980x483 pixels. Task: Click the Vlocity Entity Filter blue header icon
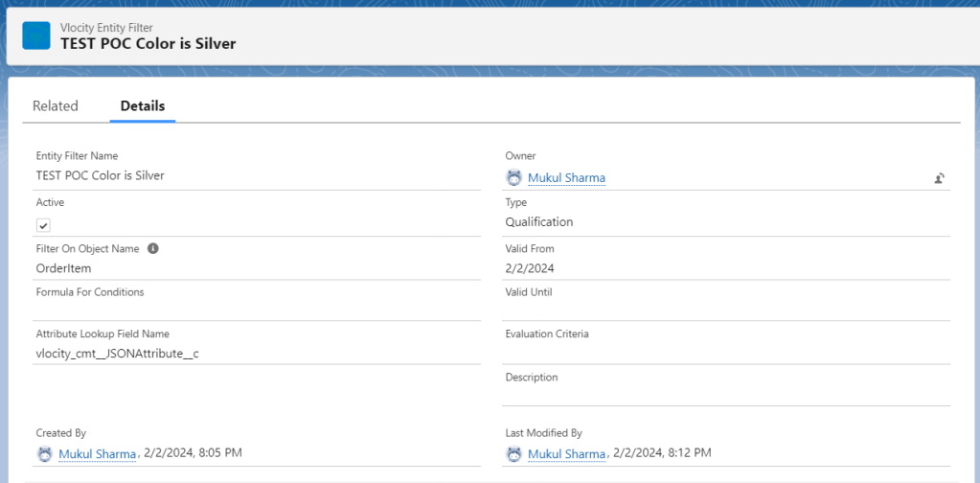point(36,35)
